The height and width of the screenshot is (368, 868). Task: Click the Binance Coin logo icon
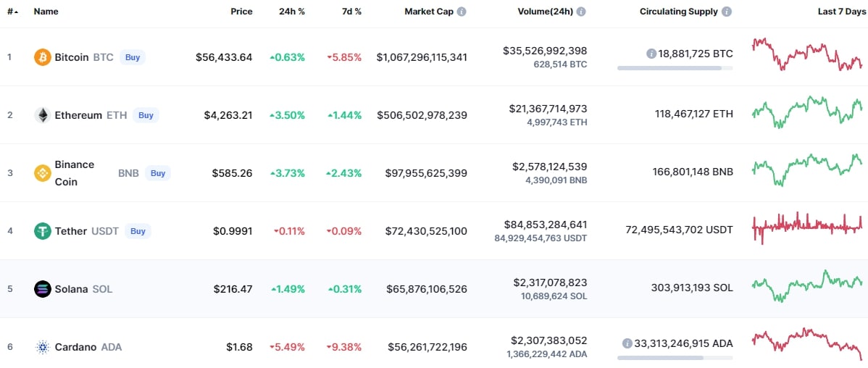tap(43, 173)
